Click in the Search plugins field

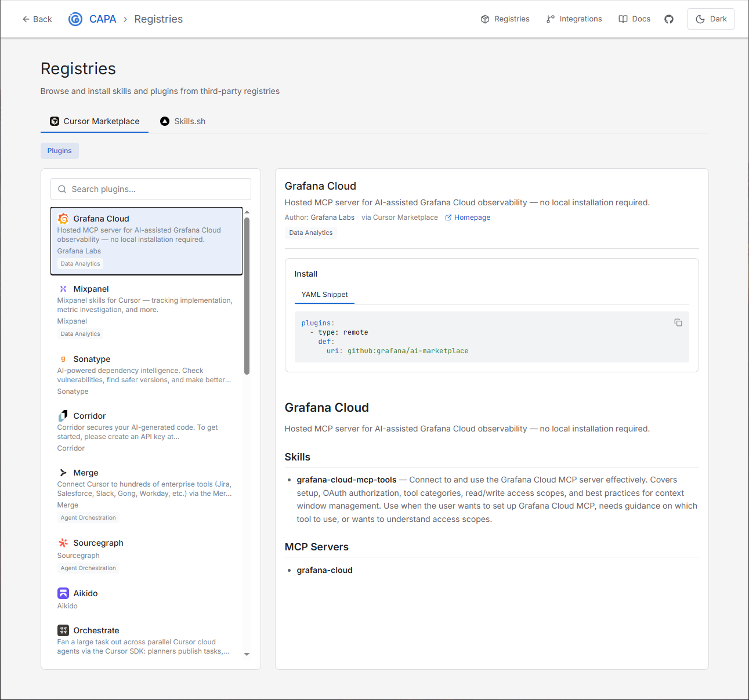(x=151, y=189)
